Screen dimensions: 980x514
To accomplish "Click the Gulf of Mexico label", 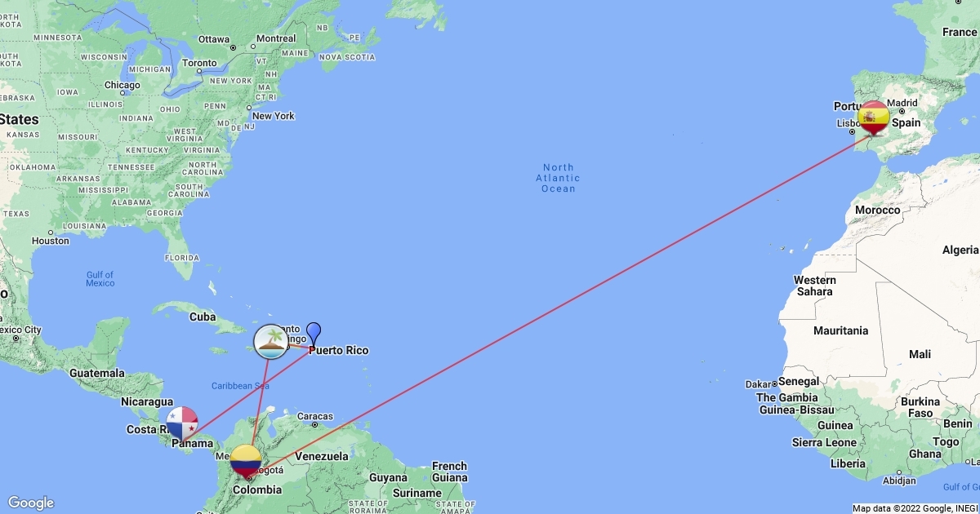I will (x=100, y=279).
